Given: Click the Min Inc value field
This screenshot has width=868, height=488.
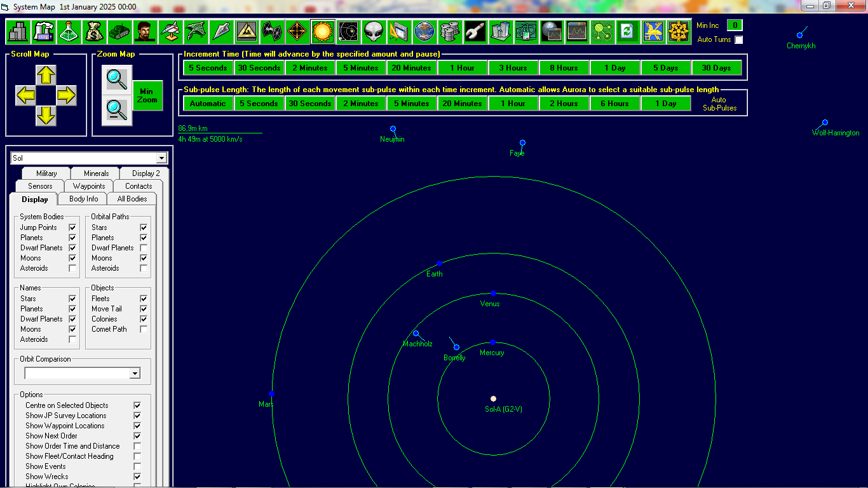Looking at the screenshot, I should point(735,25).
